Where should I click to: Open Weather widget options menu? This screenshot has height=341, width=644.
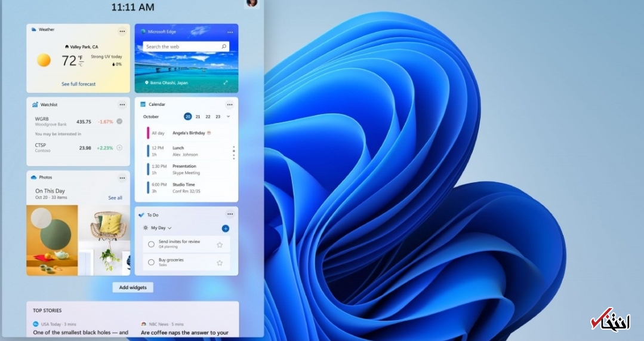(122, 31)
